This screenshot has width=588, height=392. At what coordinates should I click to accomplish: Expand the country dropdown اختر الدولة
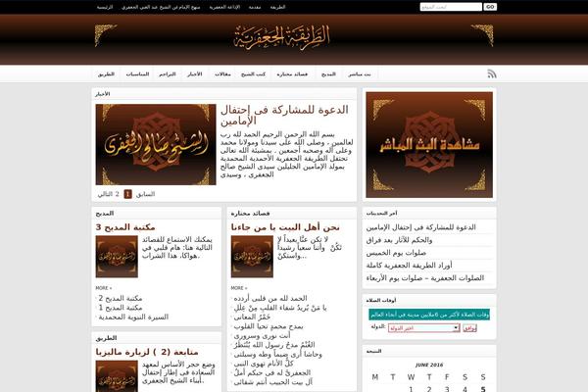pyautogui.click(x=423, y=328)
